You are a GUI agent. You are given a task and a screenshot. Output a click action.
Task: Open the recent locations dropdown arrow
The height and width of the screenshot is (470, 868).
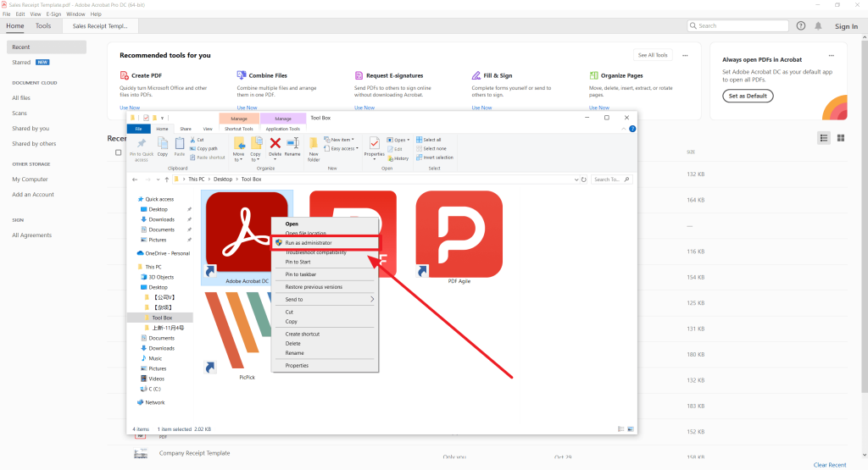(x=158, y=180)
